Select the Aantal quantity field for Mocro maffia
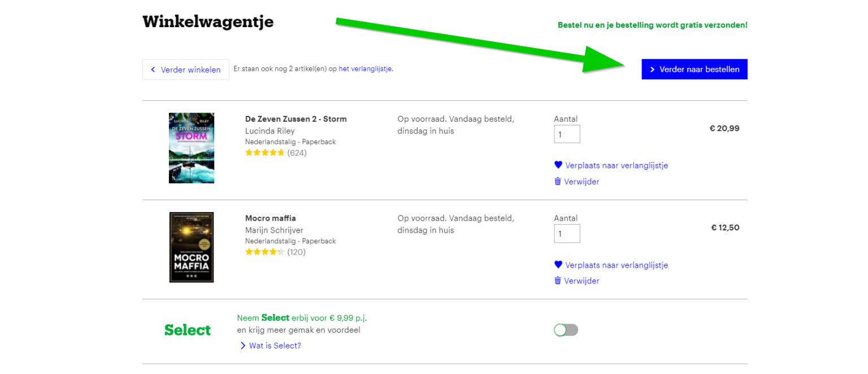Image resolution: width=868 pixels, height=374 pixels. point(567,233)
